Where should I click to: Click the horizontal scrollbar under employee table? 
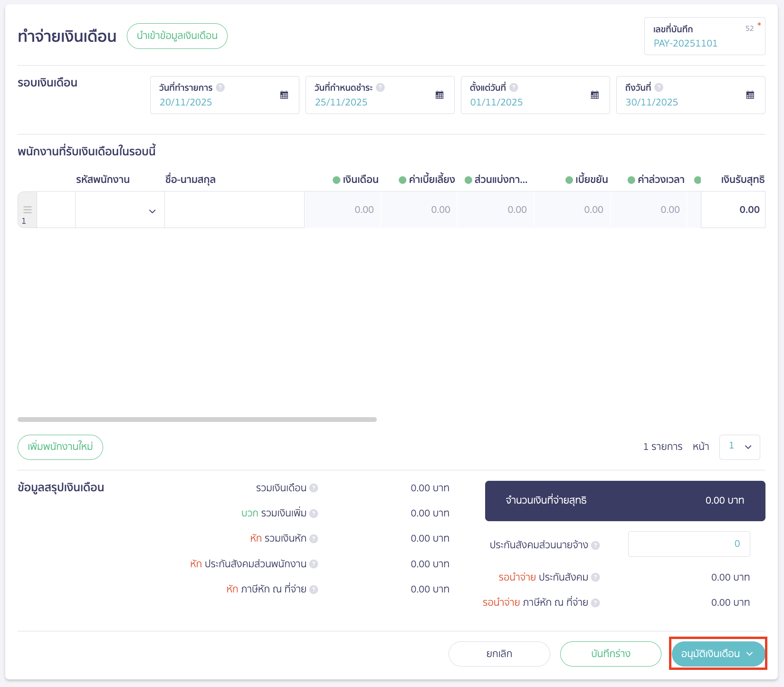(x=197, y=420)
